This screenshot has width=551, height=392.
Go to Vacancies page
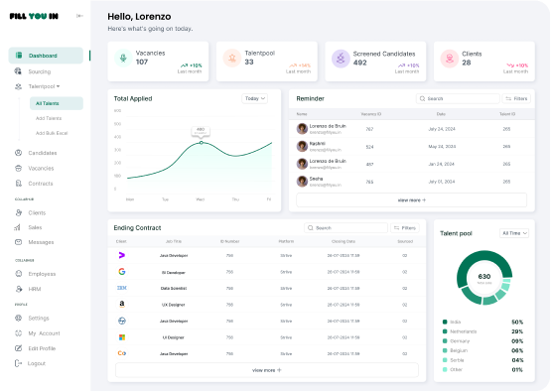(41, 169)
